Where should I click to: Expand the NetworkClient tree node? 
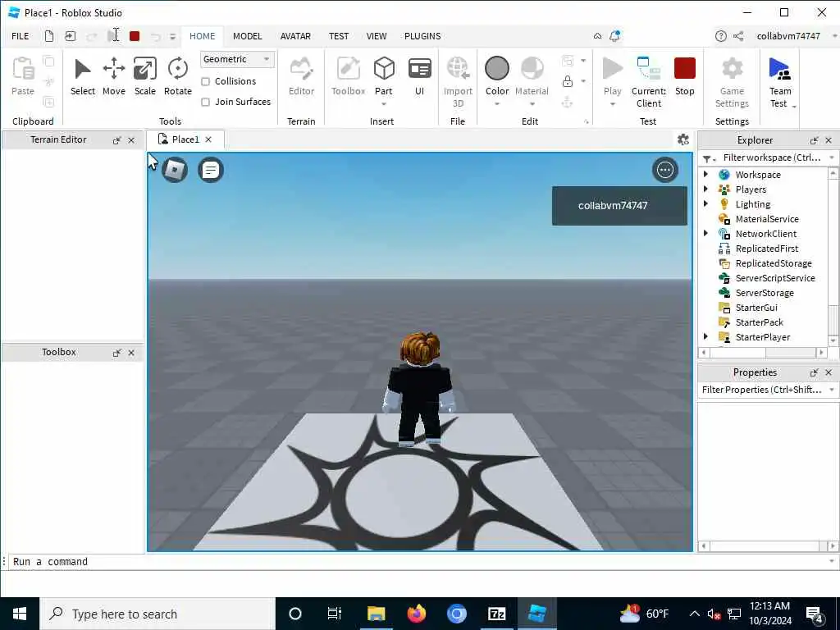(705, 233)
